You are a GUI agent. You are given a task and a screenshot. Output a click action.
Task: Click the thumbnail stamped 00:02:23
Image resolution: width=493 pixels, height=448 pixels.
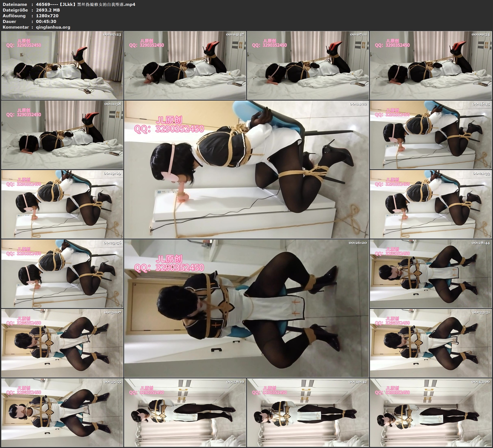tap(62, 65)
